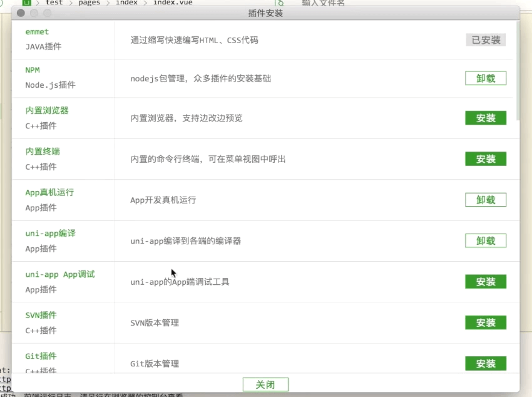Screen dimensions: 532x397
Task: Click the file search icon in editor
Action: (280, 3)
